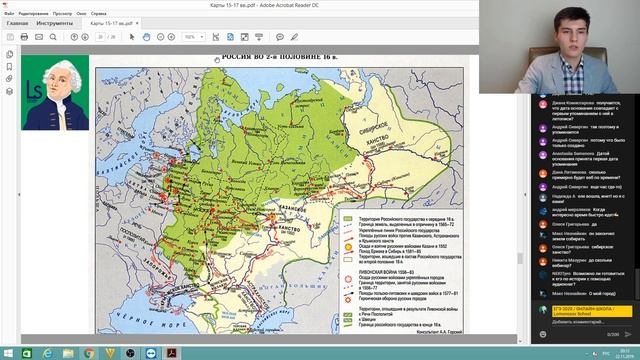The width and height of the screenshot is (640, 360).
Task: Open the attachments paperclip panel
Action: point(9,79)
